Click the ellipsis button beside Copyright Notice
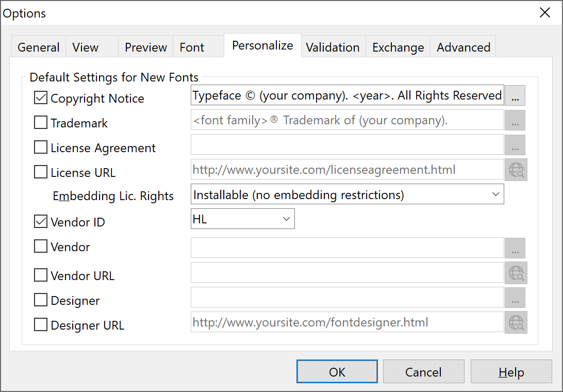 pos(515,95)
